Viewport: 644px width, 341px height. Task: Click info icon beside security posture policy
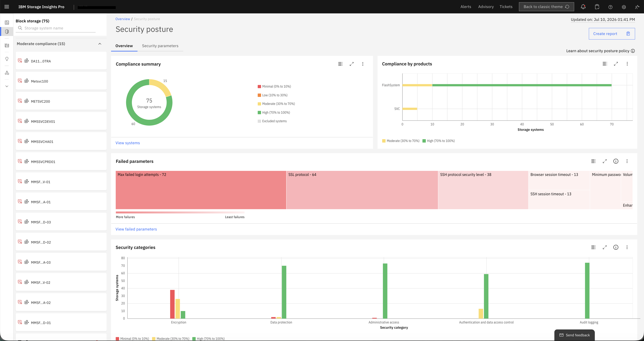[x=633, y=51]
